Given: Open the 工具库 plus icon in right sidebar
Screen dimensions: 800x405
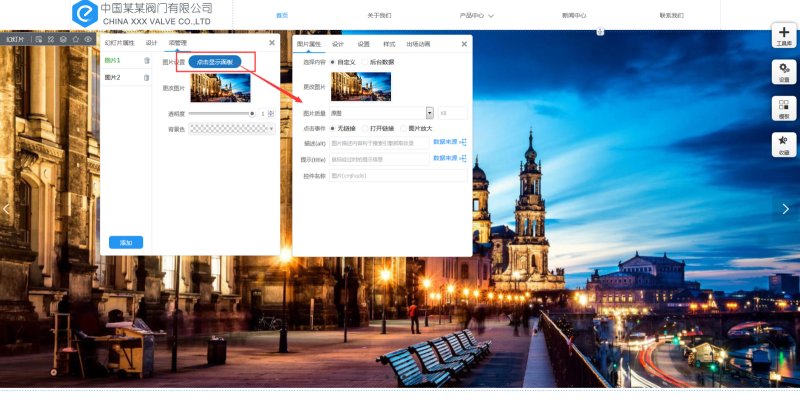Looking at the screenshot, I should point(783,34).
